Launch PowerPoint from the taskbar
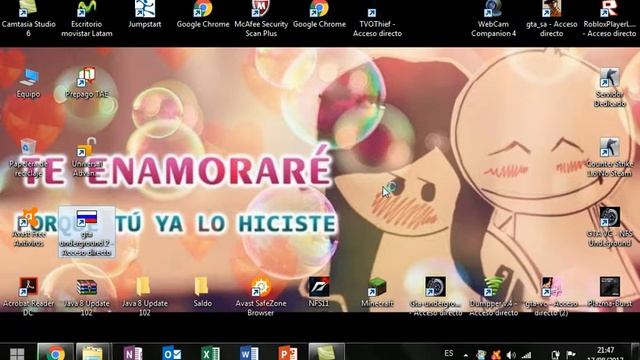 coord(288,353)
